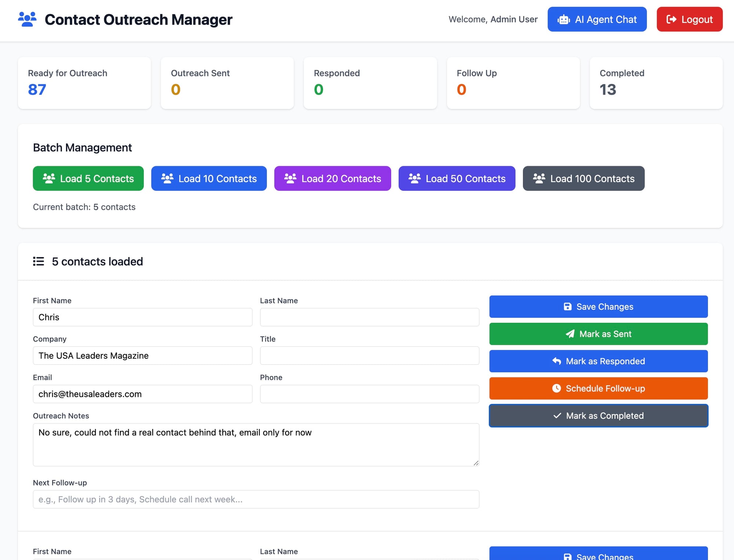Select Load 50 Contacts
Screen dimensions: 734x560
(457, 179)
